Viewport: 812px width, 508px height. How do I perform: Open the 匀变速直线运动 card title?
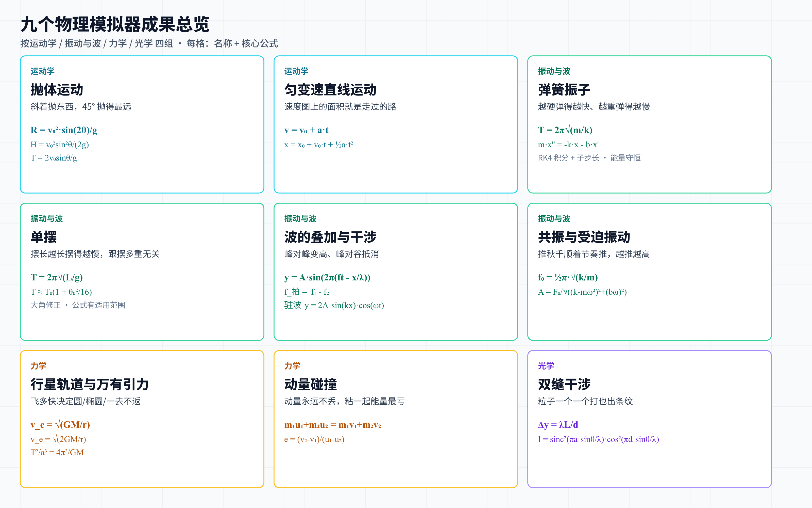330,90
